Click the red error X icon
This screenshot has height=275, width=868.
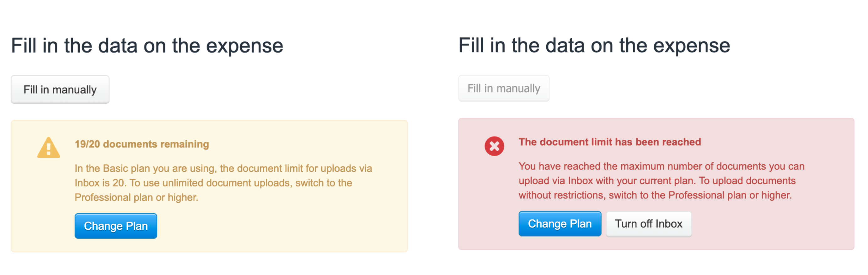494,146
